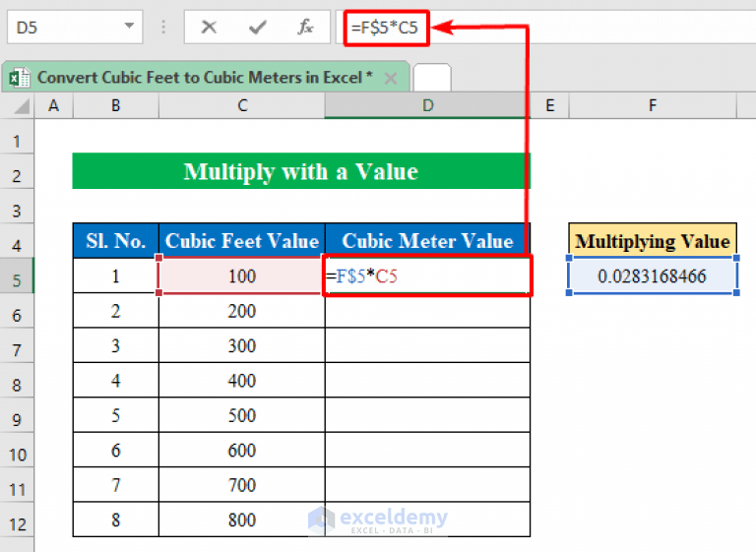
Task: Click the 'Cubic Meter Value' header cell
Action: [427, 240]
